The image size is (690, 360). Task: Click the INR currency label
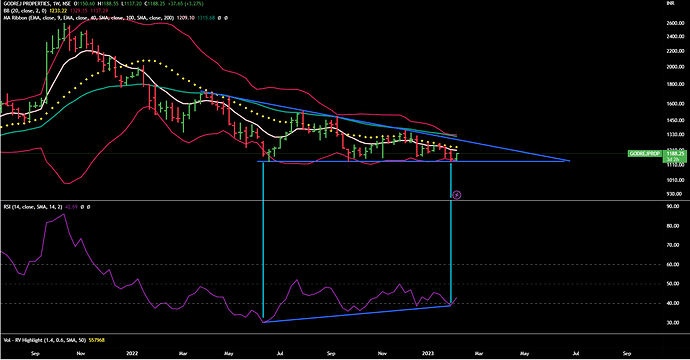[x=670, y=3]
